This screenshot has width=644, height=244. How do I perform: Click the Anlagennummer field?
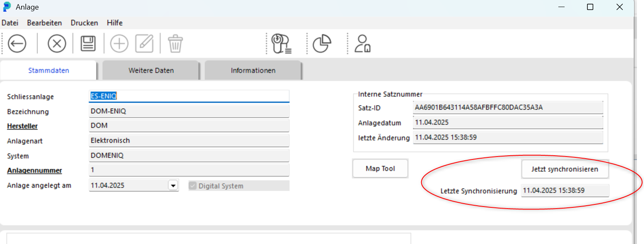pyautogui.click(x=189, y=170)
